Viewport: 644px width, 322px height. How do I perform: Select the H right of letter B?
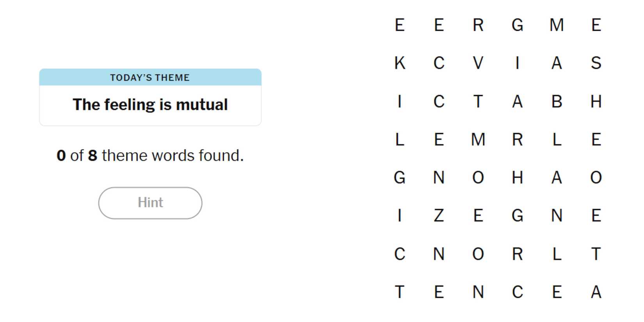(596, 101)
